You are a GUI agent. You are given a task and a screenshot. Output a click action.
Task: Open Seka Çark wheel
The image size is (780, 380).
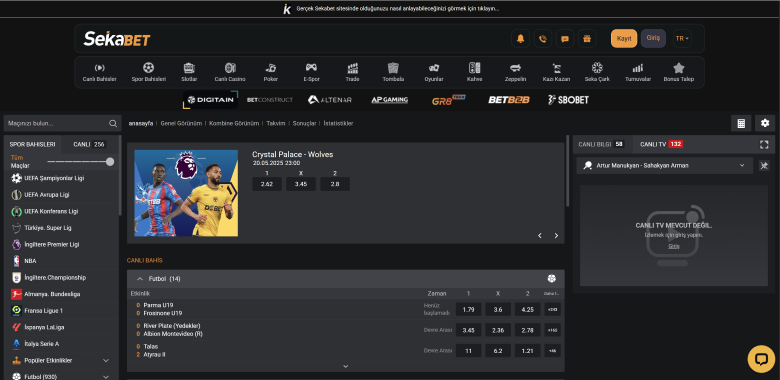tap(597, 73)
